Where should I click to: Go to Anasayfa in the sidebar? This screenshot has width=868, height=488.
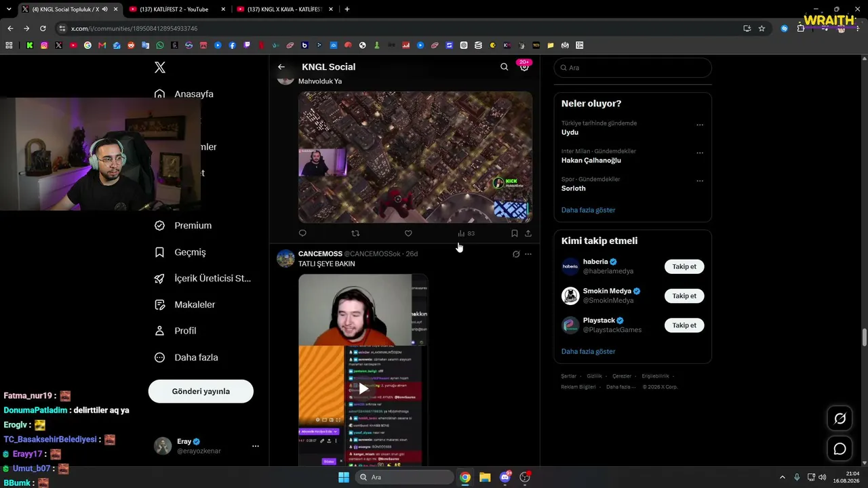184,94
